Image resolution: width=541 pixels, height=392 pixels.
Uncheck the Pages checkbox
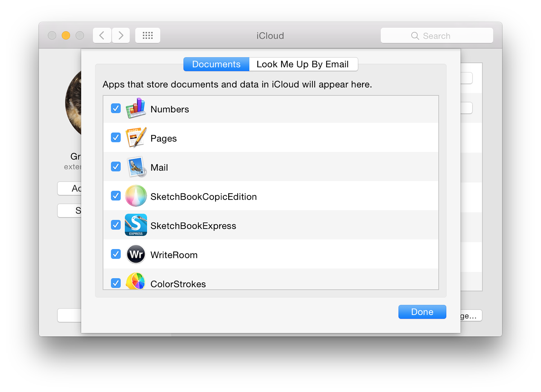click(116, 138)
